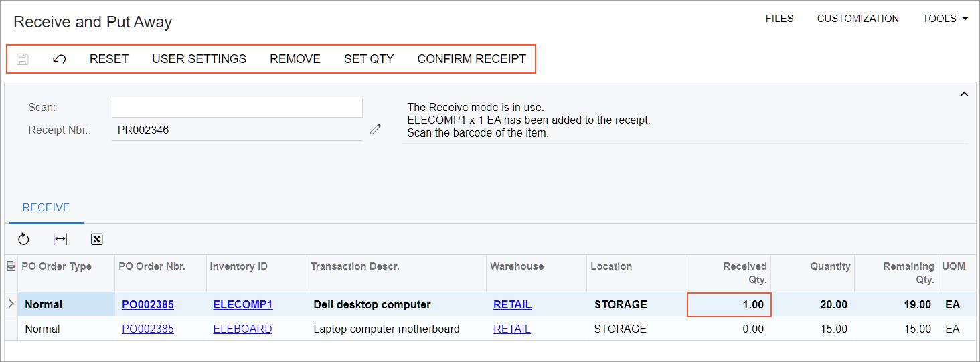
Task: Open the PO002385 link in the first row
Action: [x=148, y=305]
